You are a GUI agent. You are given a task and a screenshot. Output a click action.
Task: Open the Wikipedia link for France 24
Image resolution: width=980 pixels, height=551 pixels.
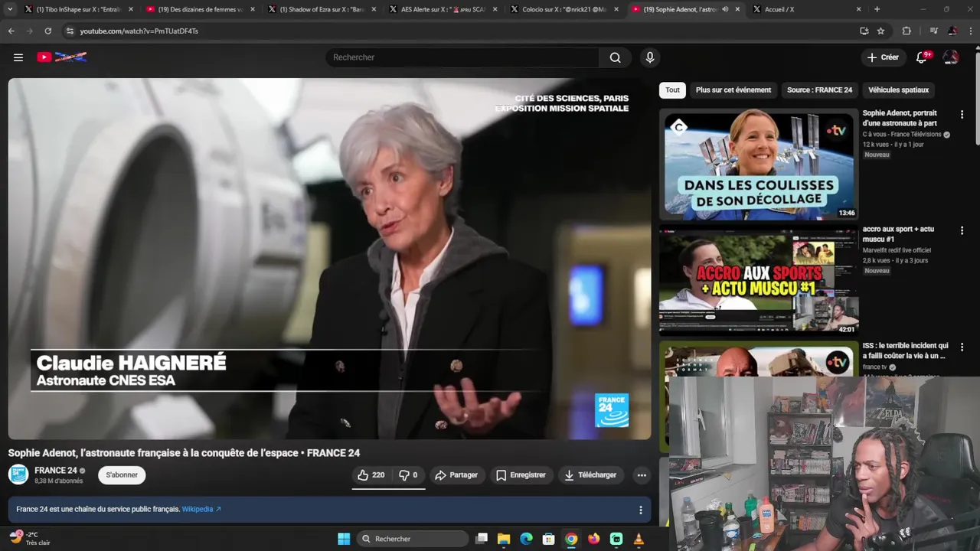(201, 510)
